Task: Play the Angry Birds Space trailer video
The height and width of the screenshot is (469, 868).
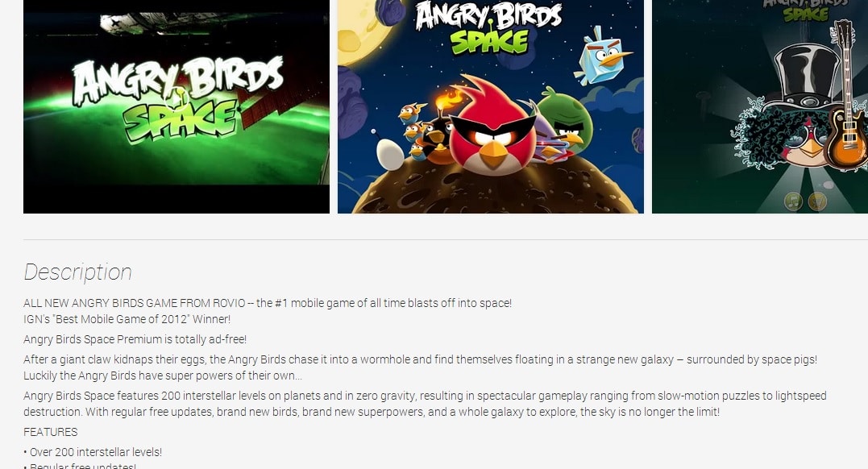Action: [x=176, y=106]
